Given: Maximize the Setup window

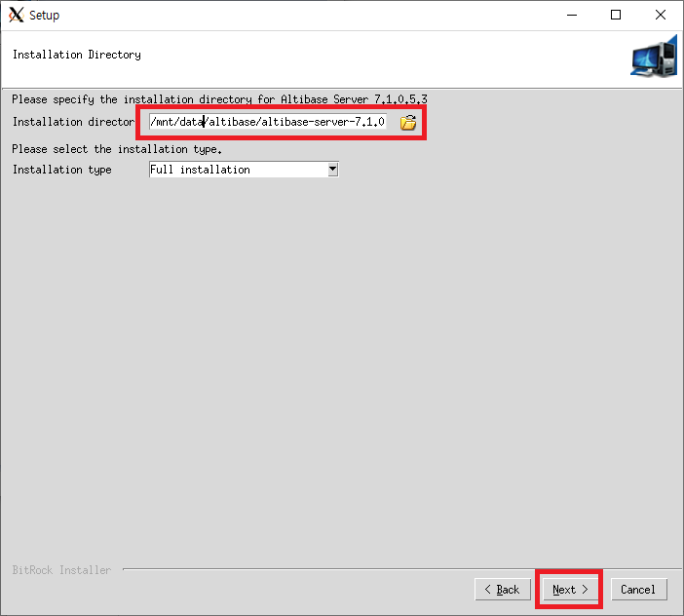Looking at the screenshot, I should (x=616, y=15).
